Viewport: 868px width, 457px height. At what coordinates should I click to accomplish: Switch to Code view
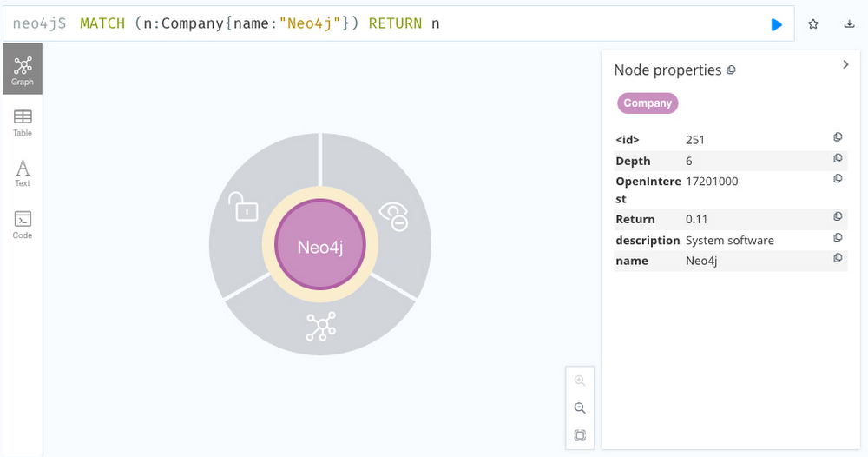tap(23, 224)
